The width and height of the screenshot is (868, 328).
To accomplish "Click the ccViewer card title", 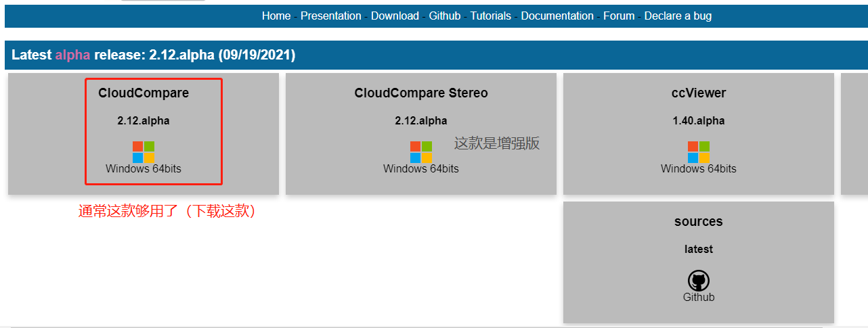I will point(699,93).
